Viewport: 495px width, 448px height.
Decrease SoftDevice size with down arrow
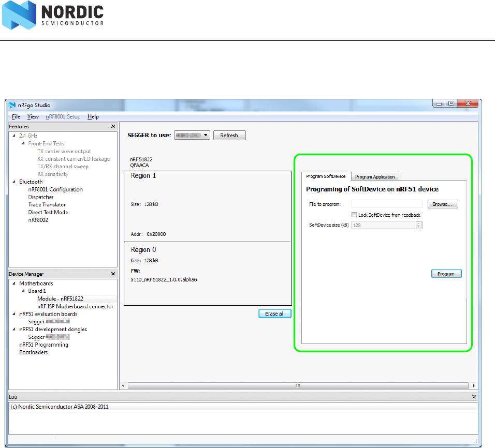point(418,227)
